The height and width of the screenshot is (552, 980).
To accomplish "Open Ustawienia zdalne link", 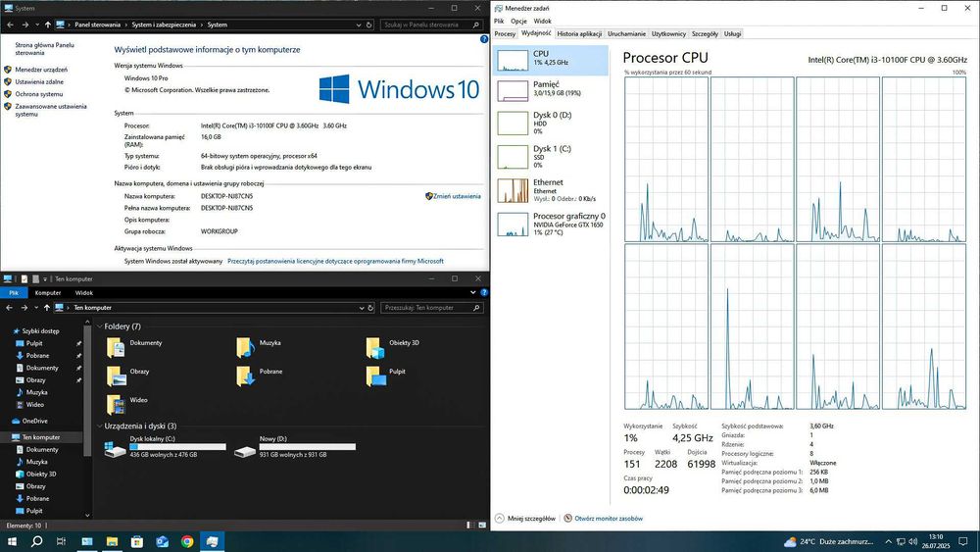I will pyautogui.click(x=39, y=82).
